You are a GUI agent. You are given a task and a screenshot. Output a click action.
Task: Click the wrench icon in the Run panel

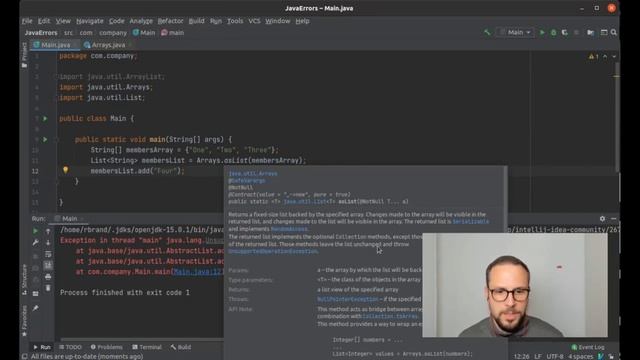[36, 242]
